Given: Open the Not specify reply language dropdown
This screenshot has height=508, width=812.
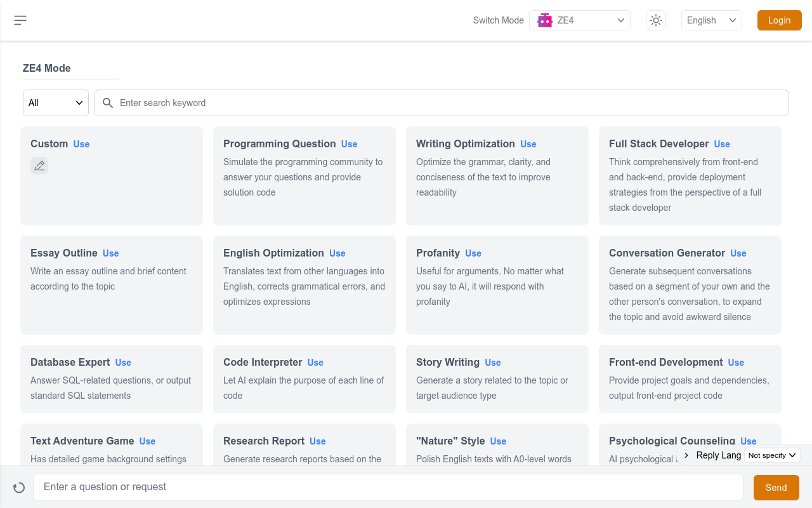Looking at the screenshot, I should point(772,455).
